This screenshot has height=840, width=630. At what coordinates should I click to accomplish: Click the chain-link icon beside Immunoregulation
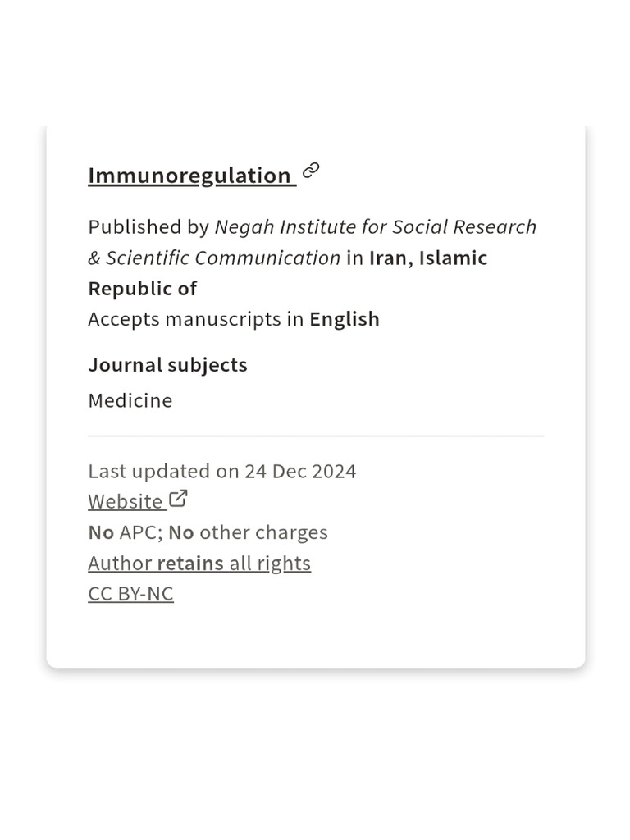(311, 171)
